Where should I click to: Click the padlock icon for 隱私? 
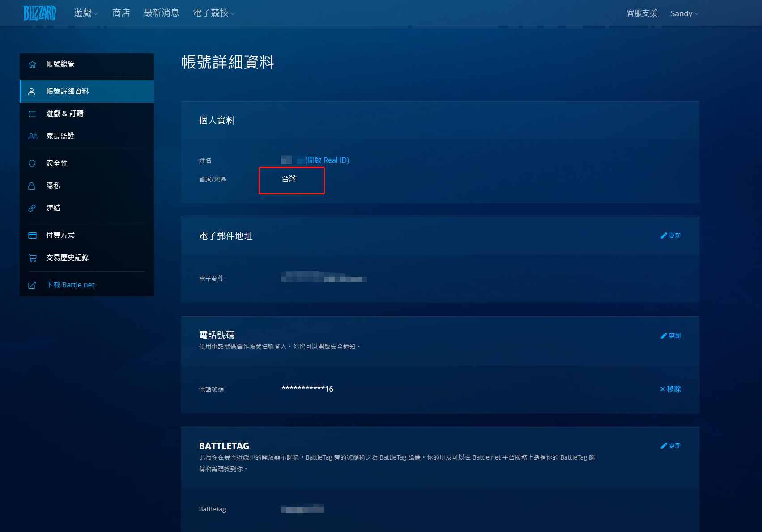pos(32,186)
